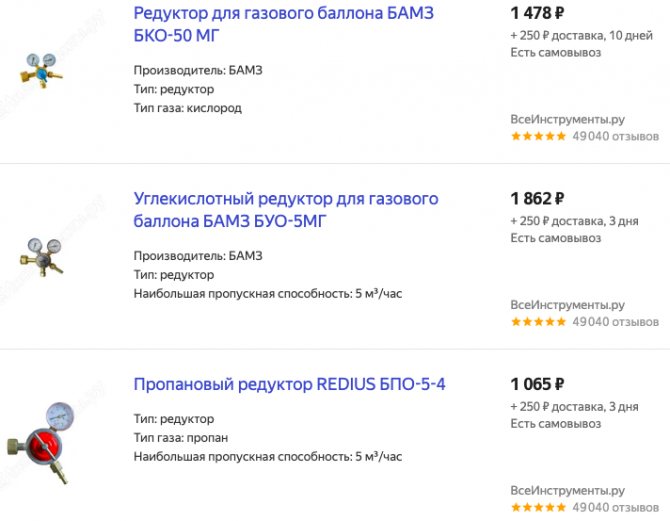Screen dimensions: 670x521
Task: Click Есть самовывоз under the 1 862 ₽ price
Action: pos(555,238)
